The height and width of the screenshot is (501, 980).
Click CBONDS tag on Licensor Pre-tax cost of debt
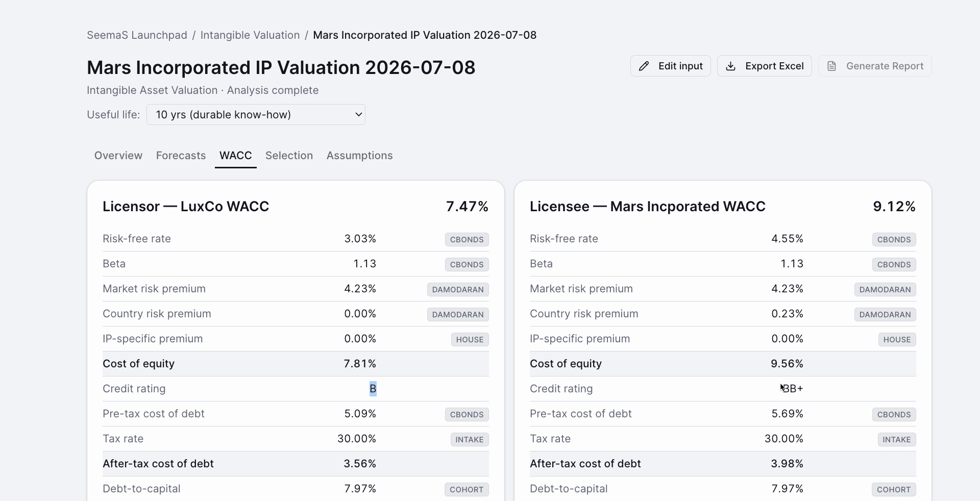pyautogui.click(x=467, y=415)
